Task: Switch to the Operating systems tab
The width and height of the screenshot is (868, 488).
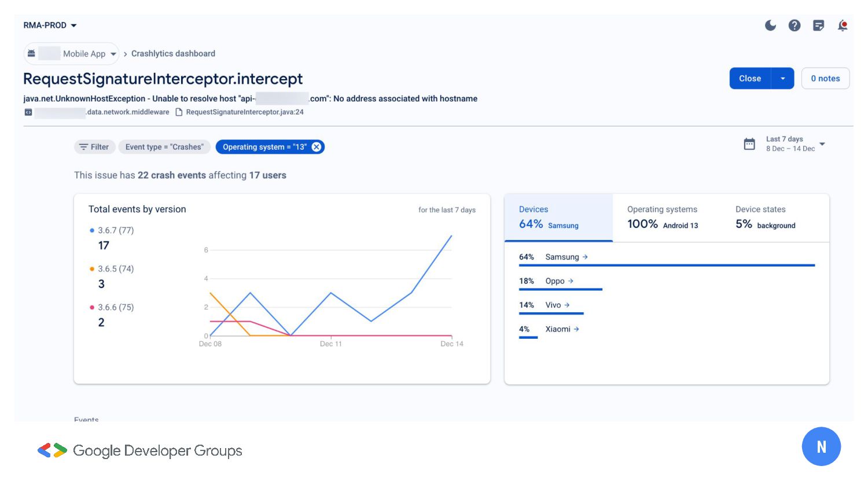Action: 663,217
